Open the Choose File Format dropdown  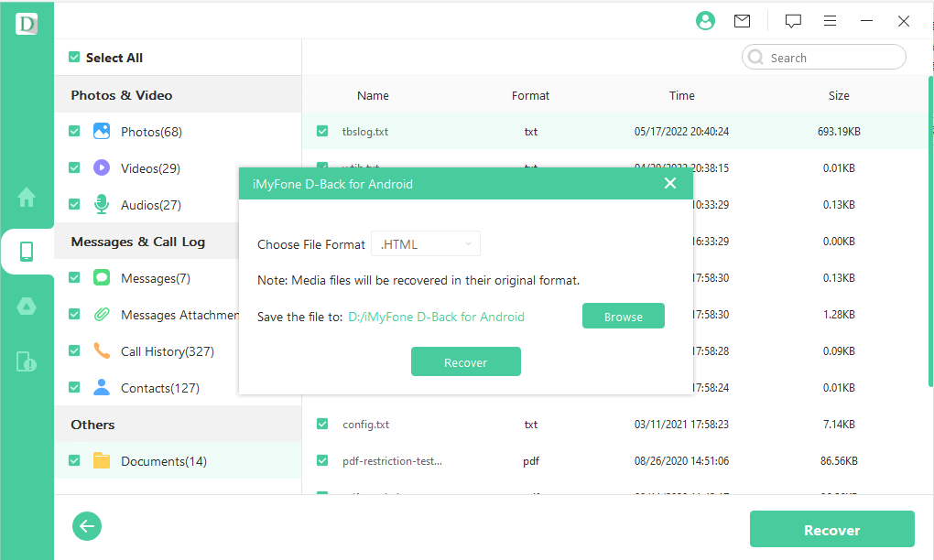[426, 244]
